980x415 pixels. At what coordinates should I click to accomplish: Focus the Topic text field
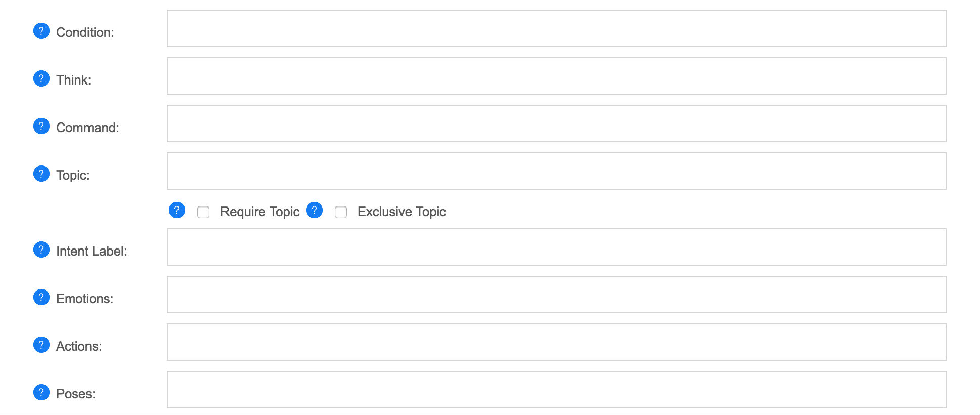(x=557, y=171)
